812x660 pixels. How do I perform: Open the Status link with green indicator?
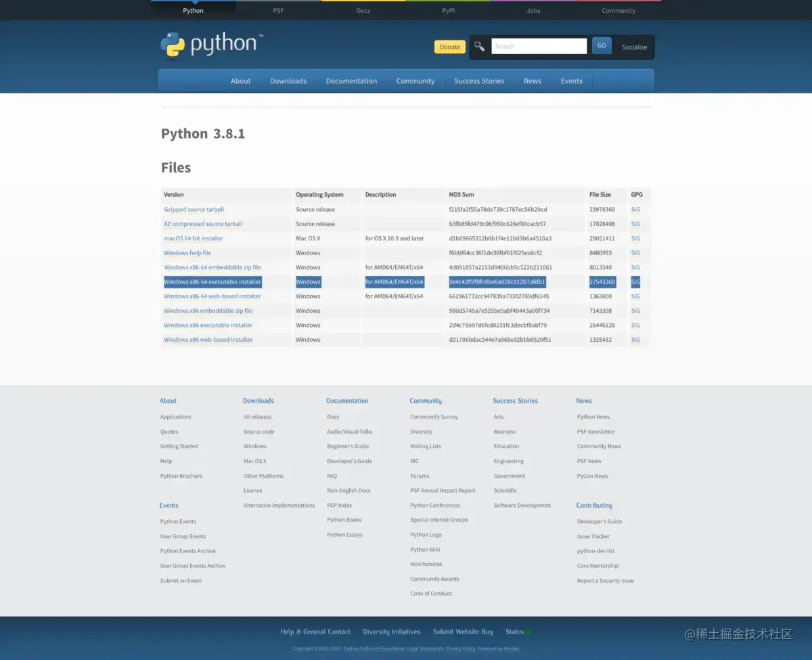coord(518,632)
